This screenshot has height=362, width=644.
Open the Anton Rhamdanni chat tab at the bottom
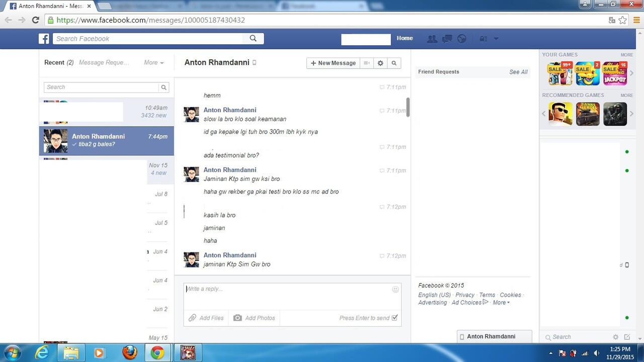(x=494, y=337)
